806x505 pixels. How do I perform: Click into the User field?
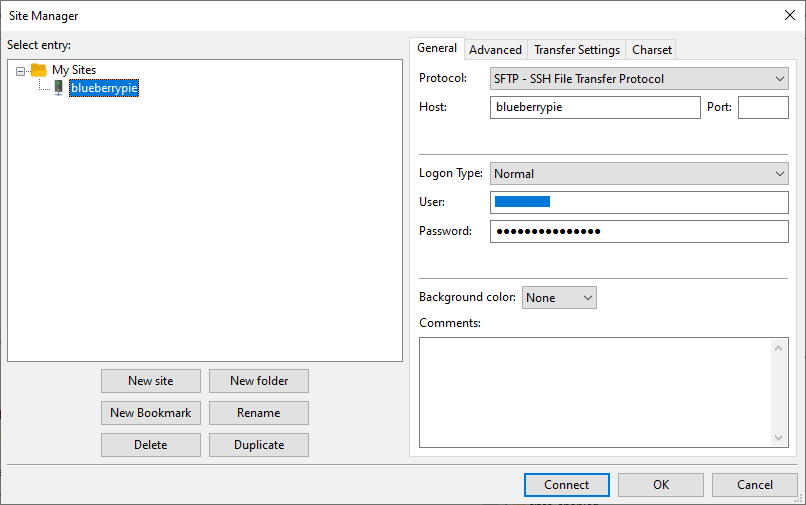(639, 202)
